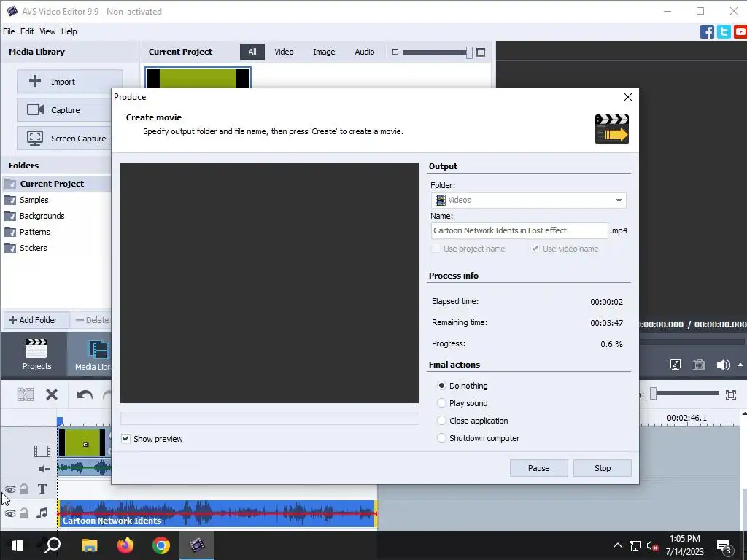The height and width of the screenshot is (560, 747).
Task: Toggle the Show preview checkbox
Action: (x=125, y=438)
